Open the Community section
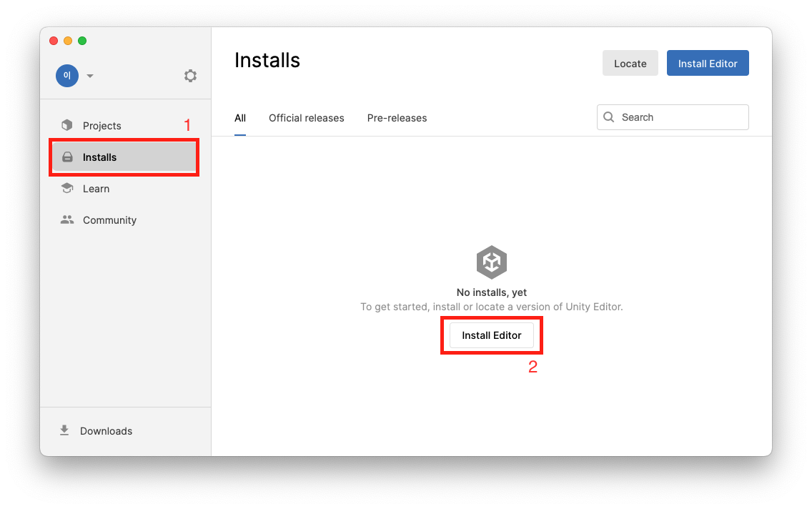The image size is (812, 509). (x=124, y=220)
